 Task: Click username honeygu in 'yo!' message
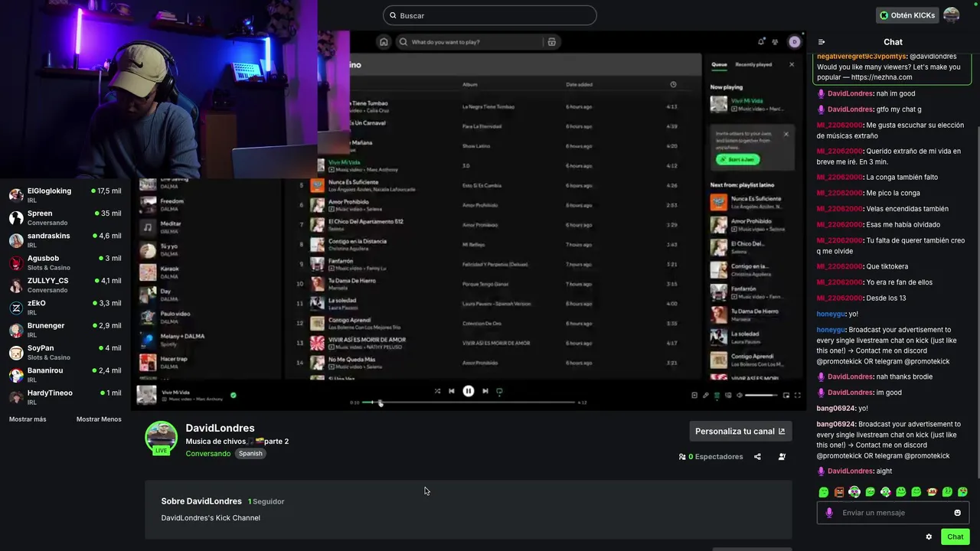[831, 314]
